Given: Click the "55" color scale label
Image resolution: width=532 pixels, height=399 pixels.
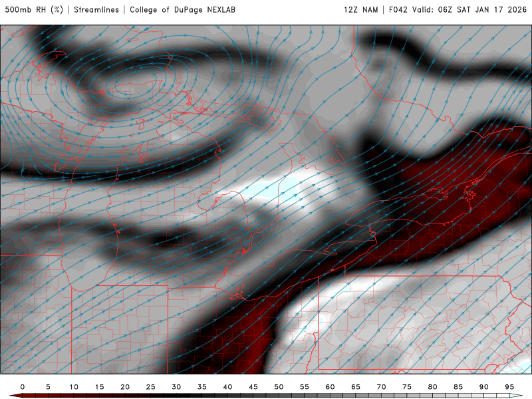Looking at the screenshot, I should coord(305,387).
